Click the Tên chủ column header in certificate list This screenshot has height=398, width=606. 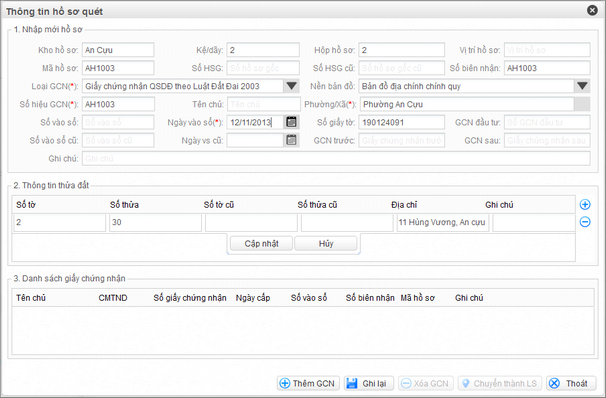click(31, 298)
